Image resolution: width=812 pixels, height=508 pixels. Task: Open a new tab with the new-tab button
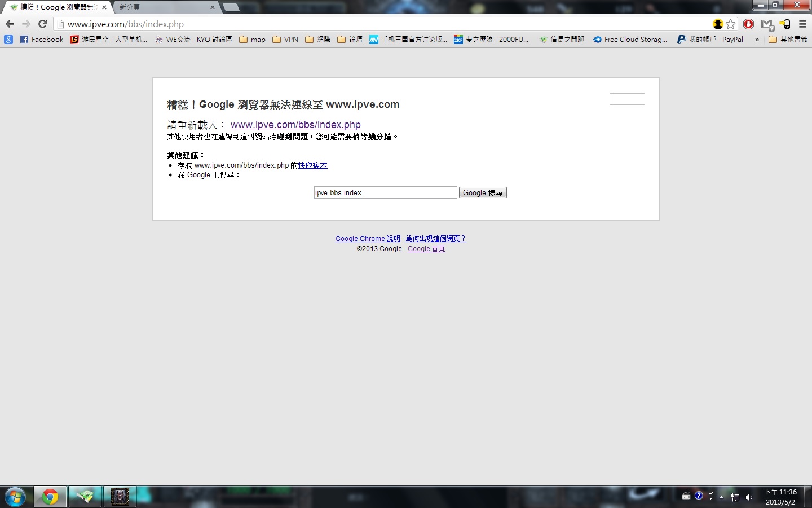(x=231, y=7)
